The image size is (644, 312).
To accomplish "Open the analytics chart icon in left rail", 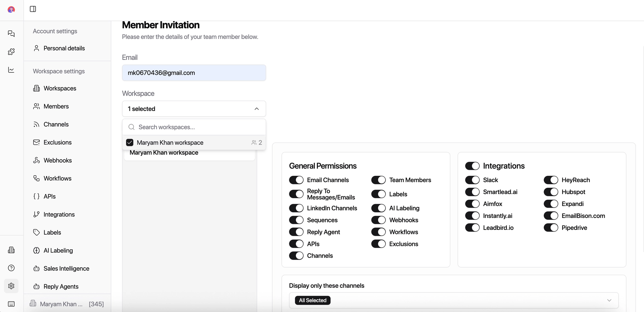I will (x=11, y=70).
